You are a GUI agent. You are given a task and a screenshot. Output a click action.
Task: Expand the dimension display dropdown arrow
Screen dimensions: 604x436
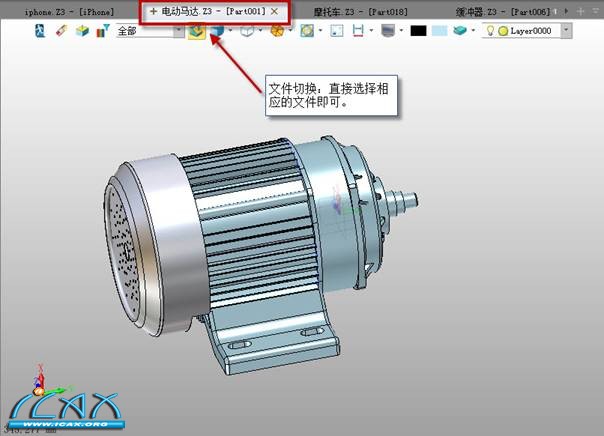click(x=371, y=30)
